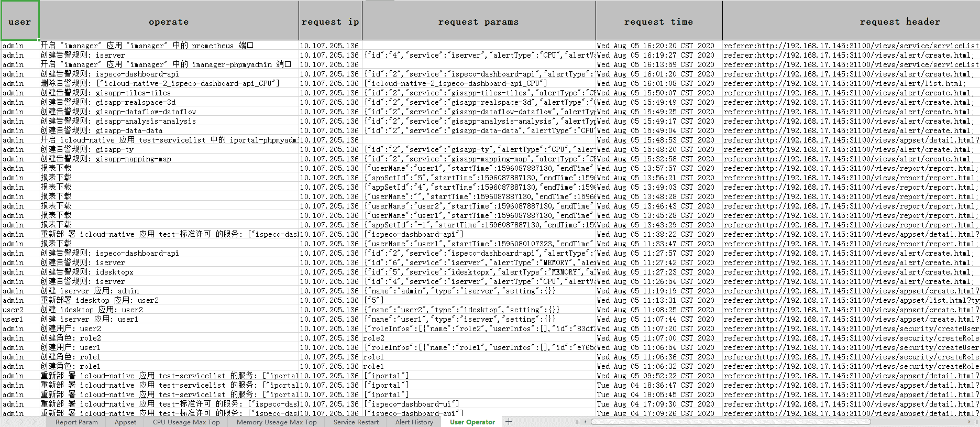The height and width of the screenshot is (427, 980).
Task: Switch to the Appset sheet tab
Action: point(125,422)
